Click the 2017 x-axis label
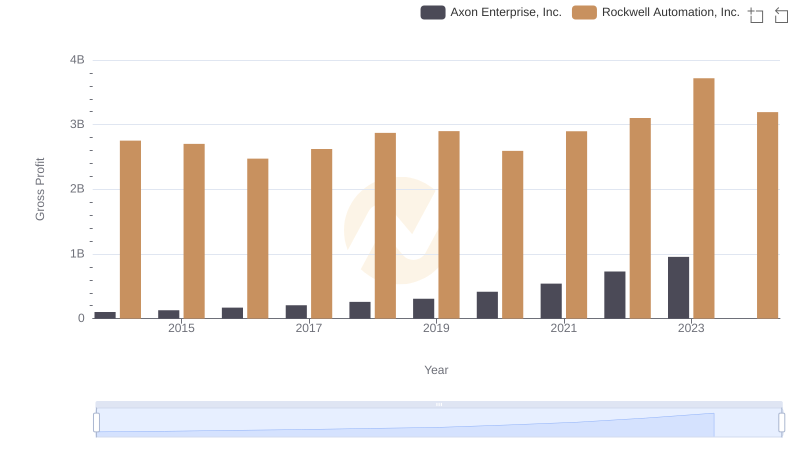This screenshot has width=800, height=461. [x=309, y=328]
